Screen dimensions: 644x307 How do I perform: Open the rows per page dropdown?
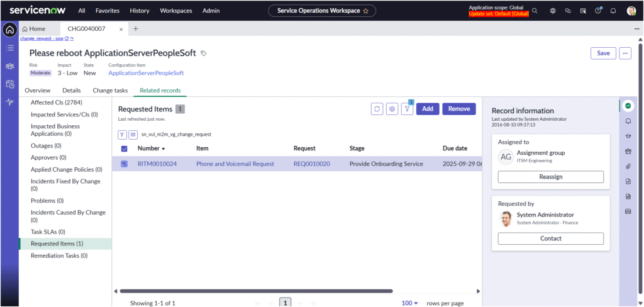[410, 303]
